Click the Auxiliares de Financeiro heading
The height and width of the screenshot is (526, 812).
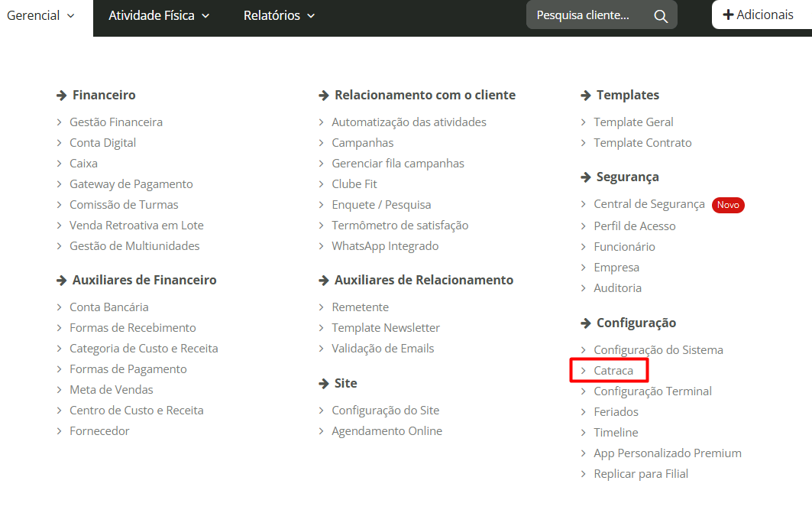pos(144,281)
